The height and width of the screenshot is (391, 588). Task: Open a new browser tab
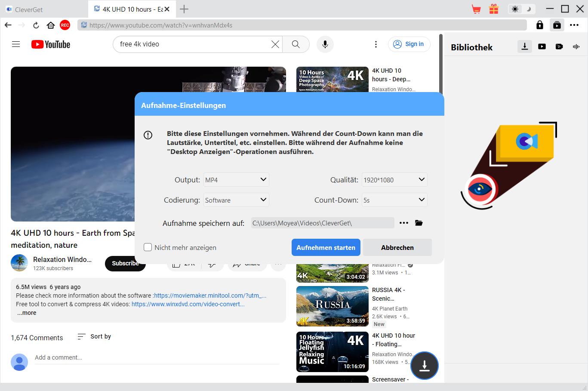(x=184, y=9)
